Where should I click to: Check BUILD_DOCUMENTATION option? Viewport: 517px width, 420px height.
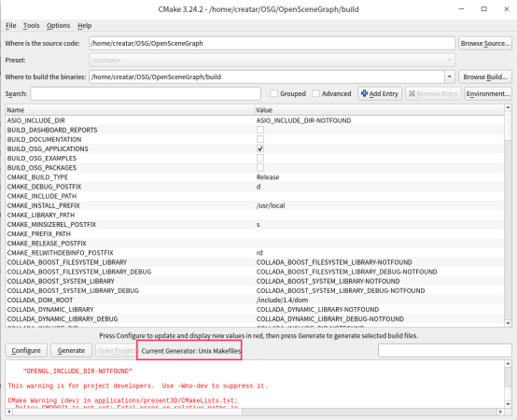260,139
